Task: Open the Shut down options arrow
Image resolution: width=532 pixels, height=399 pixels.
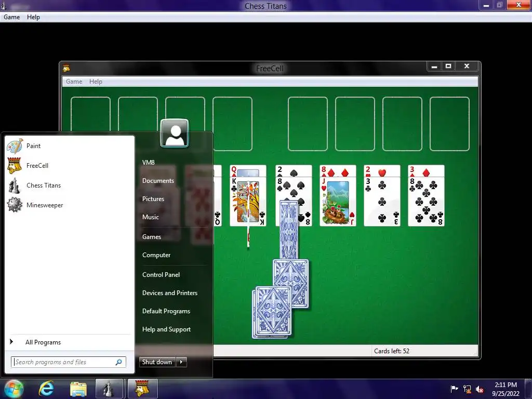Action: coord(181,362)
